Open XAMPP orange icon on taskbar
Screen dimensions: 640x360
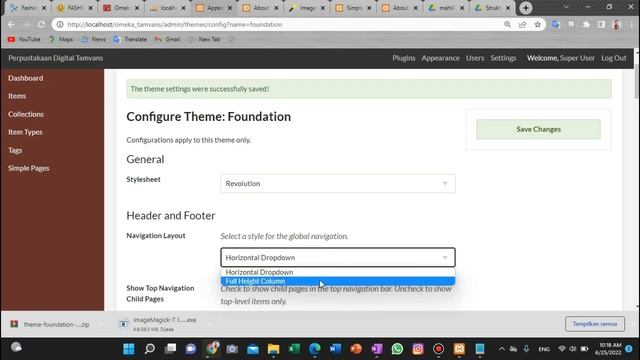click(x=459, y=349)
